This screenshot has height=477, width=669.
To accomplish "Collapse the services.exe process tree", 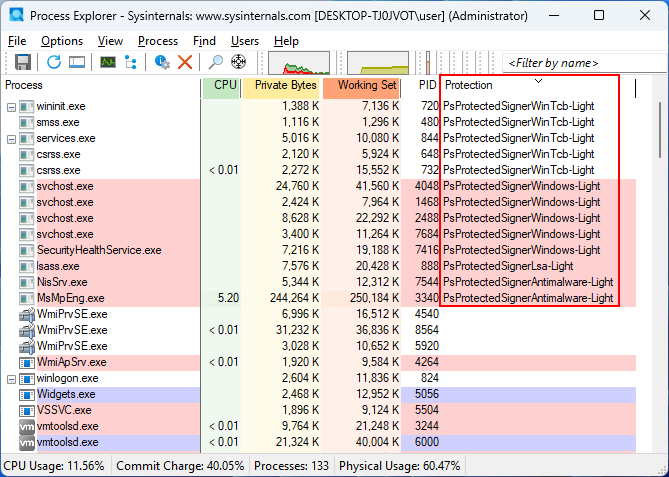I will tap(11, 138).
